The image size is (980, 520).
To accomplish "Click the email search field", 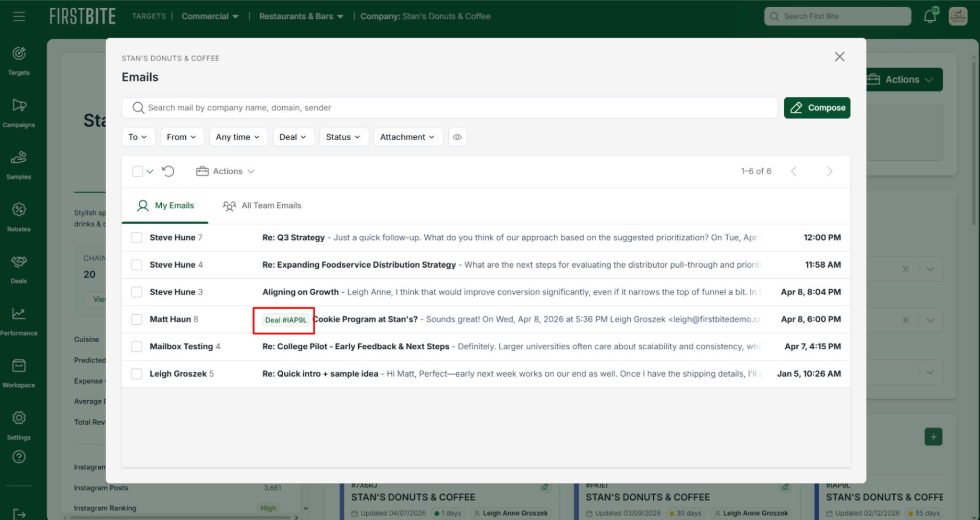I will (450, 108).
